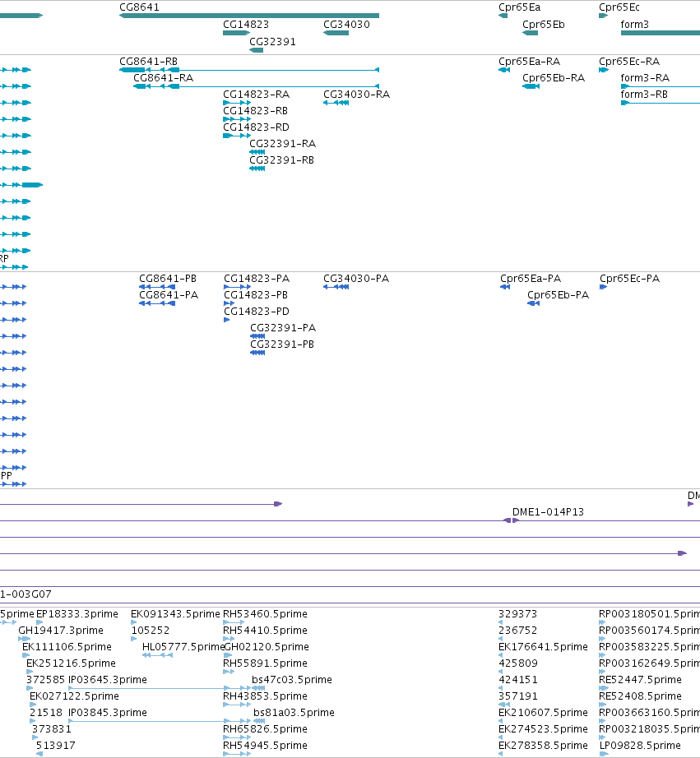Click the CG8641 gene bar

[x=249, y=16]
